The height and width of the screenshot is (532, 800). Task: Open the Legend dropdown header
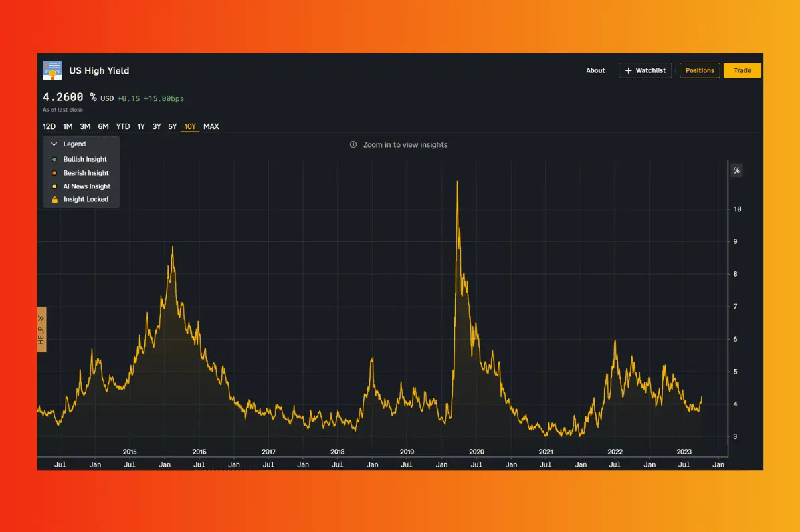point(74,144)
